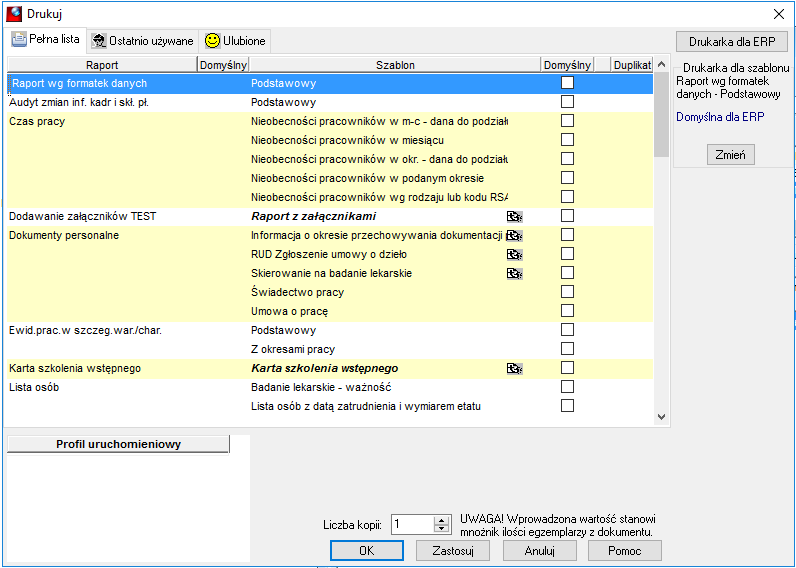
Task: Tick checkbox for Skierowanie na badanie lekarskie
Action: pyautogui.click(x=567, y=273)
